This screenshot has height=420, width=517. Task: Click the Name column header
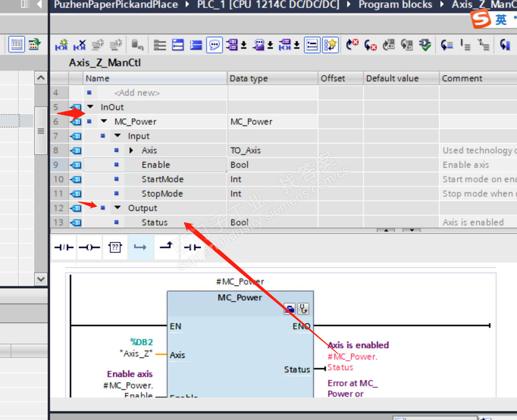(x=155, y=78)
